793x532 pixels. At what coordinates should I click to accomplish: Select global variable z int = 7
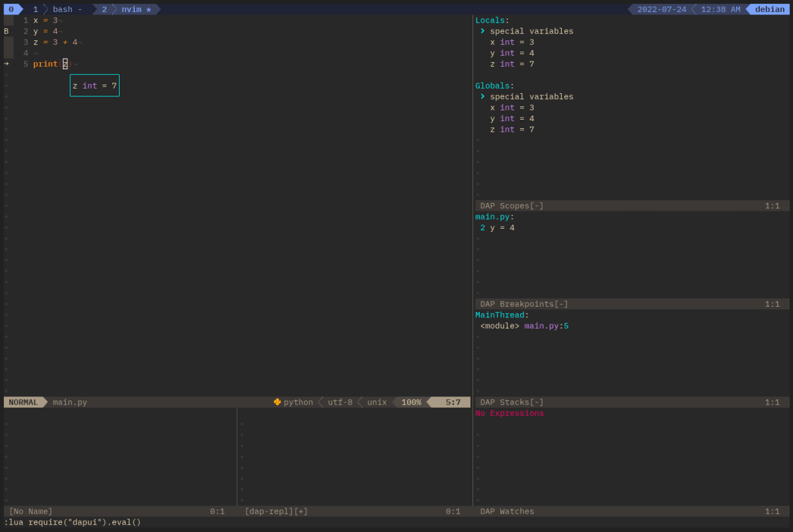(x=512, y=130)
